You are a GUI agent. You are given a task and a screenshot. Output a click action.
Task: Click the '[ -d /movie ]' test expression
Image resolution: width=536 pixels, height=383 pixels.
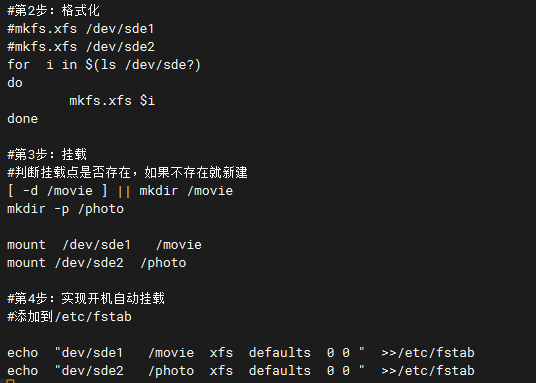(57, 190)
